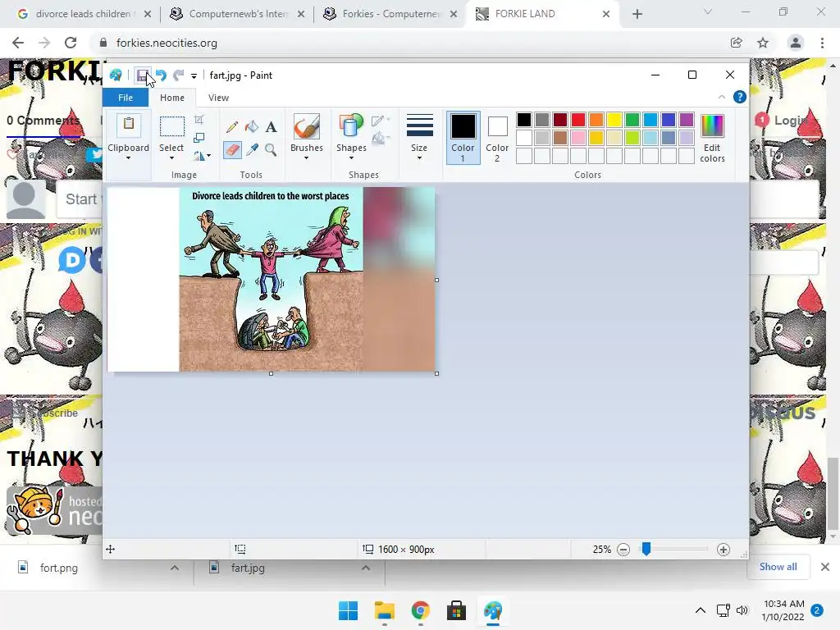Pick the pink color swatch

[x=578, y=138]
